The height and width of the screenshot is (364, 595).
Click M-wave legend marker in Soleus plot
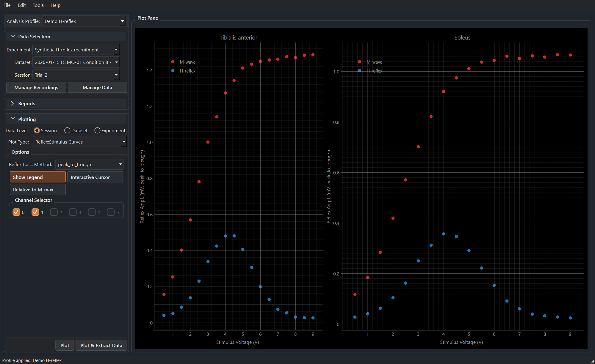[x=360, y=62]
